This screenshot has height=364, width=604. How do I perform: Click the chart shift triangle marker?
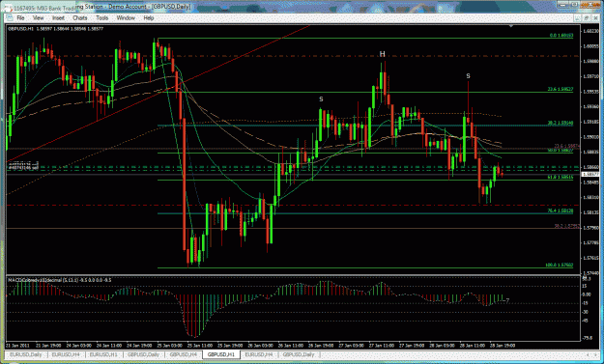(x=511, y=26)
